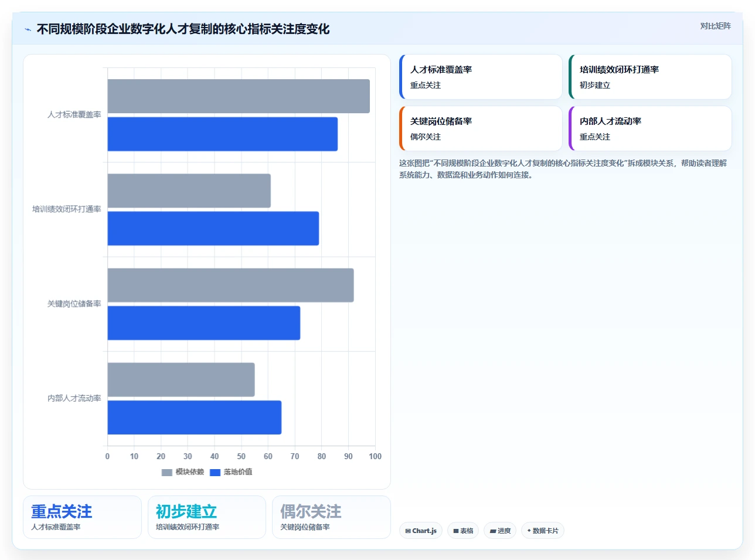Click the 偶尔关注 summary tile
Image resolution: width=755 pixels, height=560 pixels.
coord(331,517)
